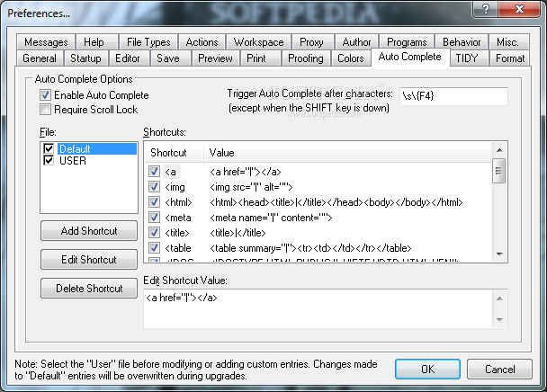547x392 pixels.
Task: Toggle the <table shortcut checkbox
Action: (154, 247)
